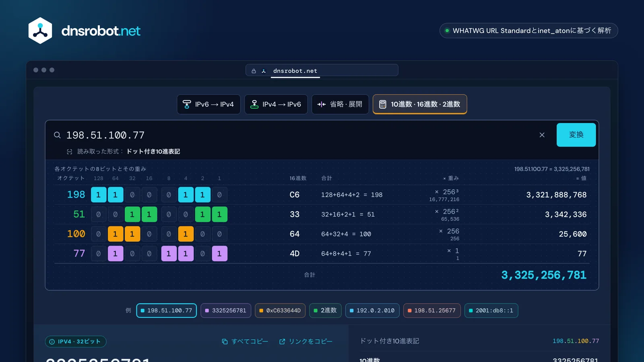The height and width of the screenshot is (362, 644).
Task: Click the IPV4・32ビット badge
Action: 76,341
